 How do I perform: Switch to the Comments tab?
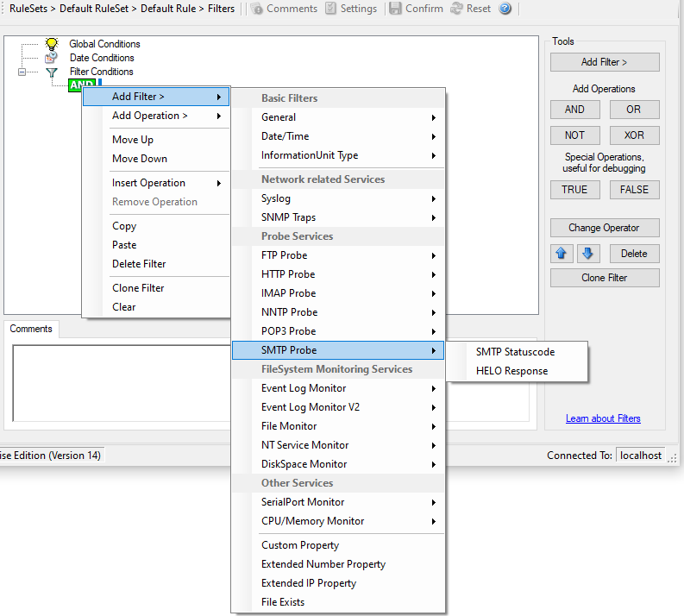(x=31, y=329)
